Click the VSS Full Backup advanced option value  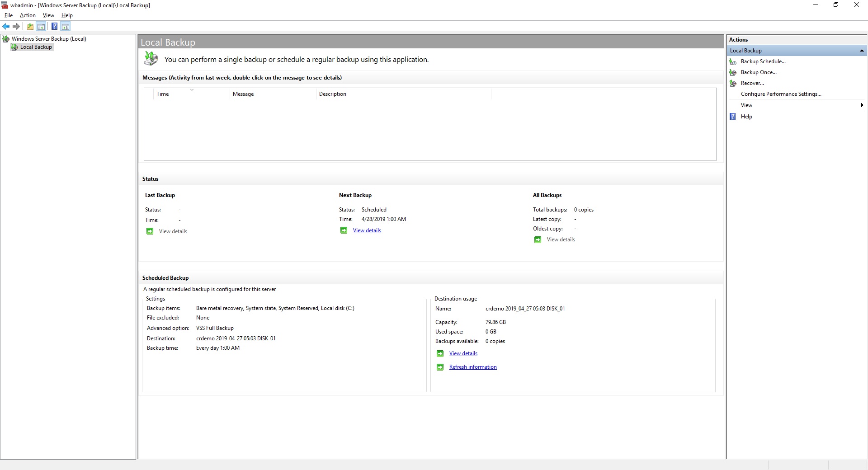coord(215,328)
